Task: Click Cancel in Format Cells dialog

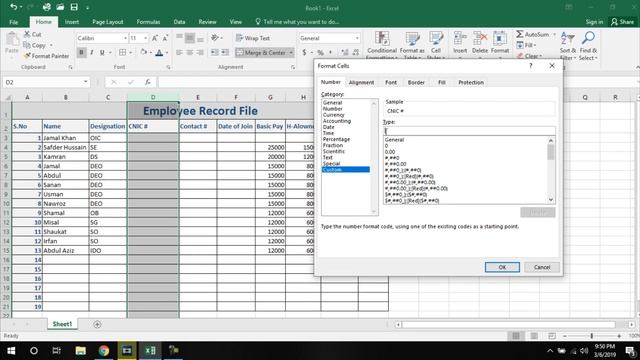Action: coord(542,267)
